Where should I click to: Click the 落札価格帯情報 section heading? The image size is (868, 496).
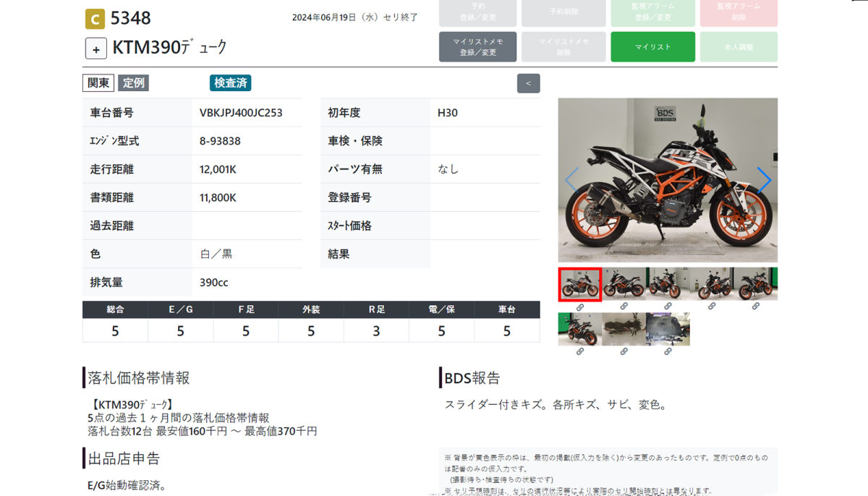tap(139, 377)
